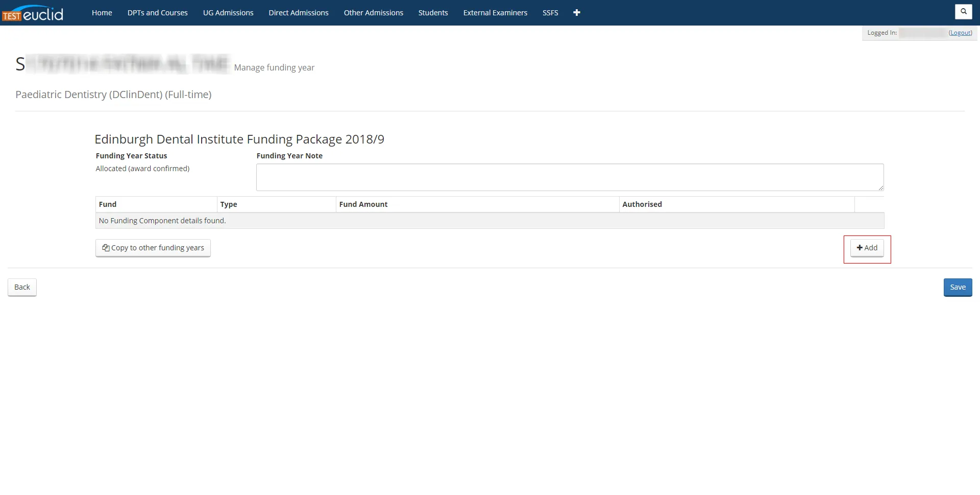Save the funding year changes
Image resolution: width=980 pixels, height=495 pixels.
[x=957, y=287]
